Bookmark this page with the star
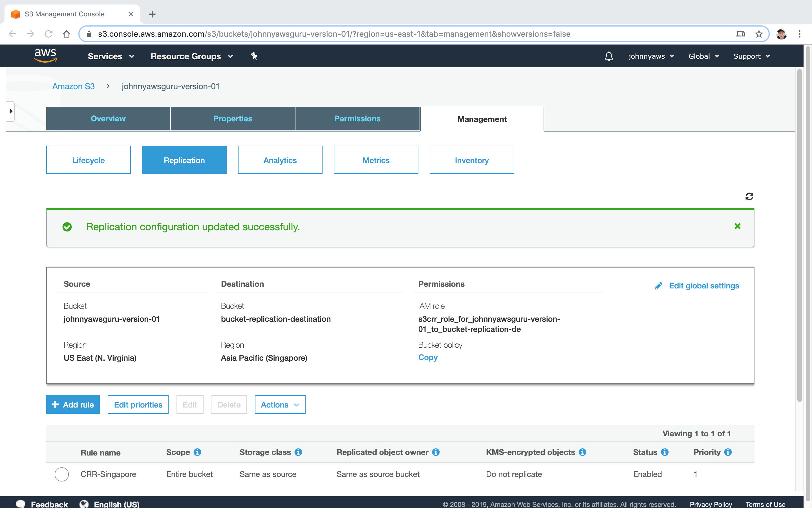The height and width of the screenshot is (508, 812). point(759,34)
